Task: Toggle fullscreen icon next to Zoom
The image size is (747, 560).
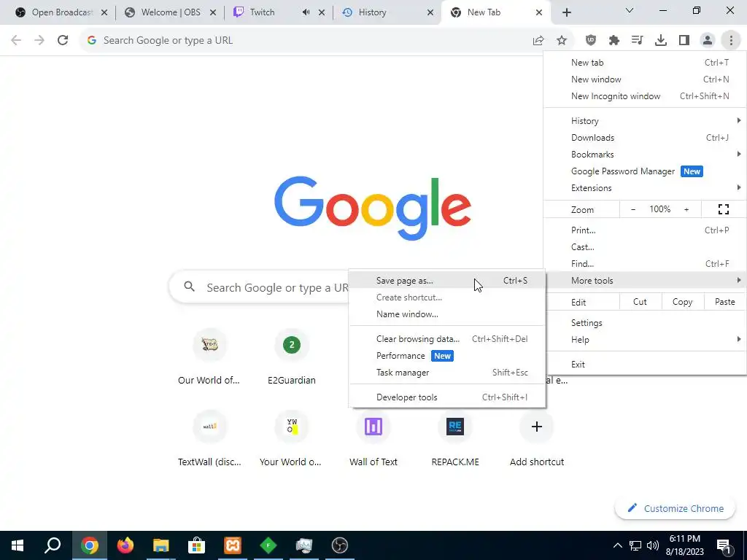Action: click(723, 209)
